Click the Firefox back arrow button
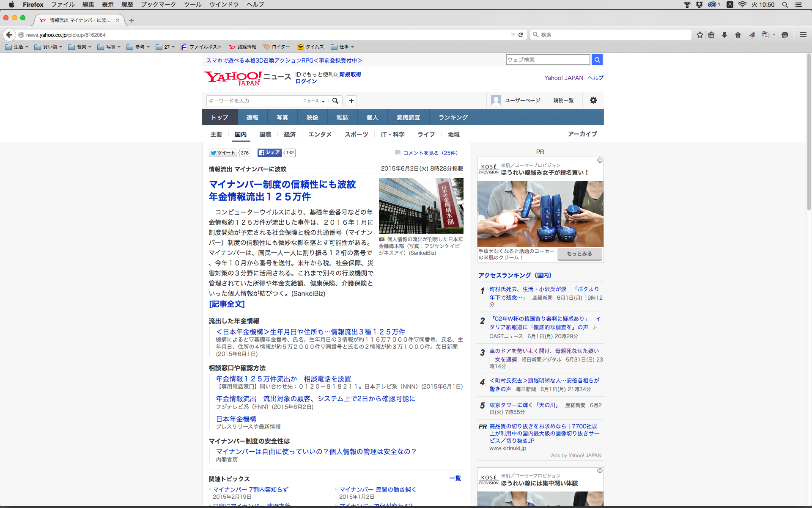This screenshot has height=508, width=812. click(9, 35)
